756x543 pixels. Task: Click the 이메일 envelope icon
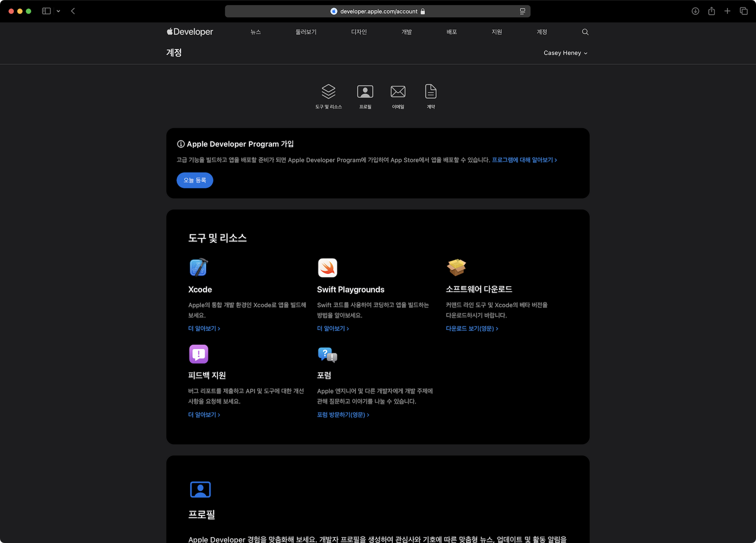[398, 92]
